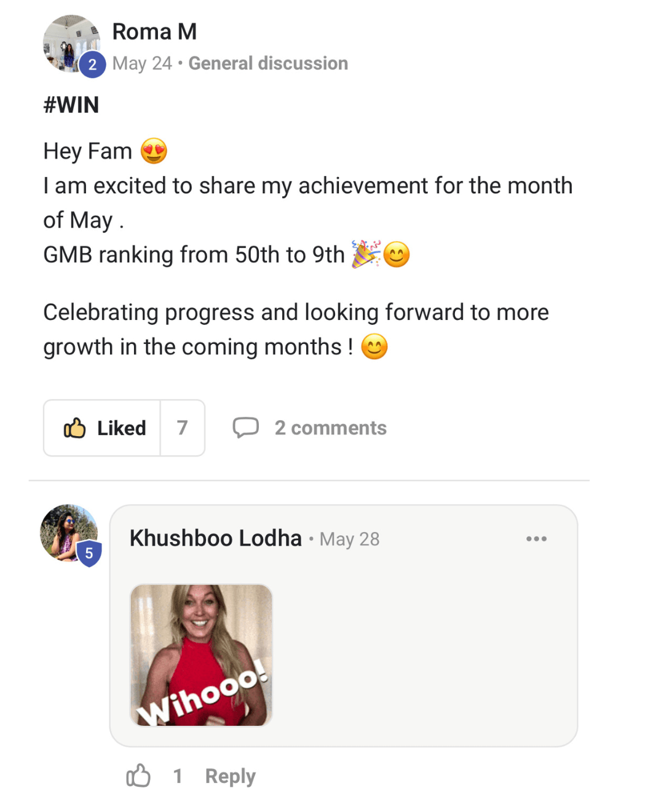Reply to Khushboo Lodha's comment
This screenshot has width=664, height=812.
coord(230,776)
